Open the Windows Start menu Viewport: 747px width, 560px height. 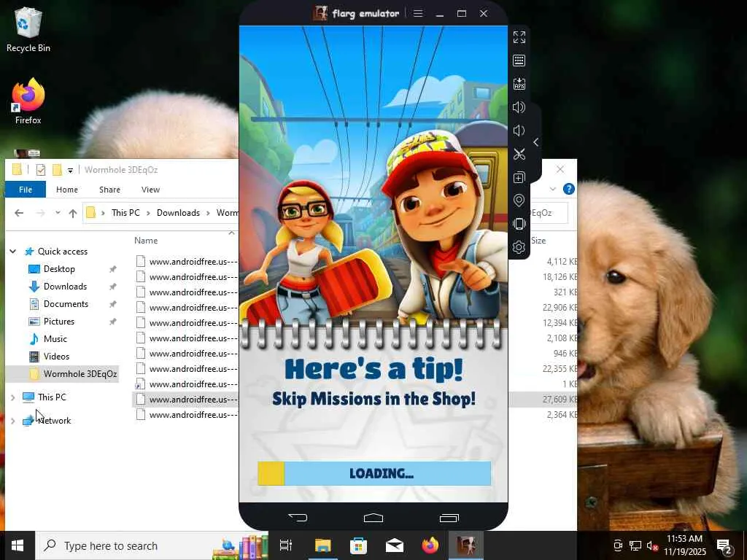(18, 545)
